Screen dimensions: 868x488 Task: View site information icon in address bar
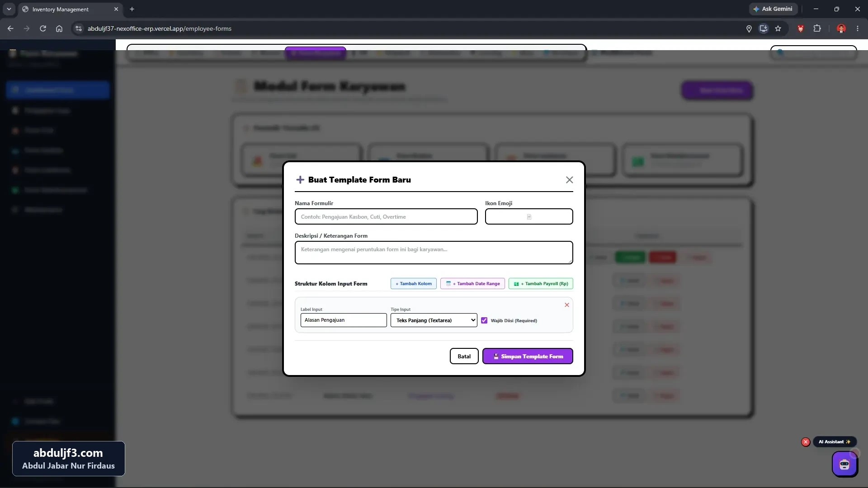(x=78, y=28)
